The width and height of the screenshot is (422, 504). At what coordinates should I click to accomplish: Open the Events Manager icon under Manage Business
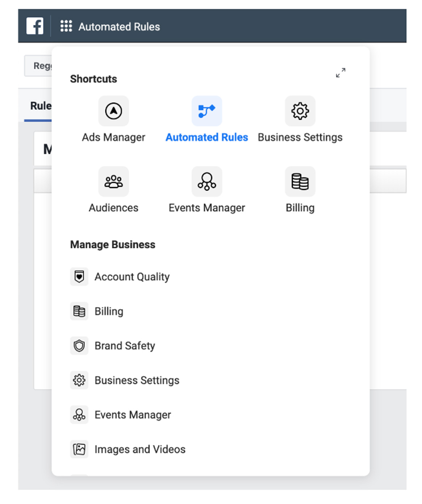[x=79, y=415]
